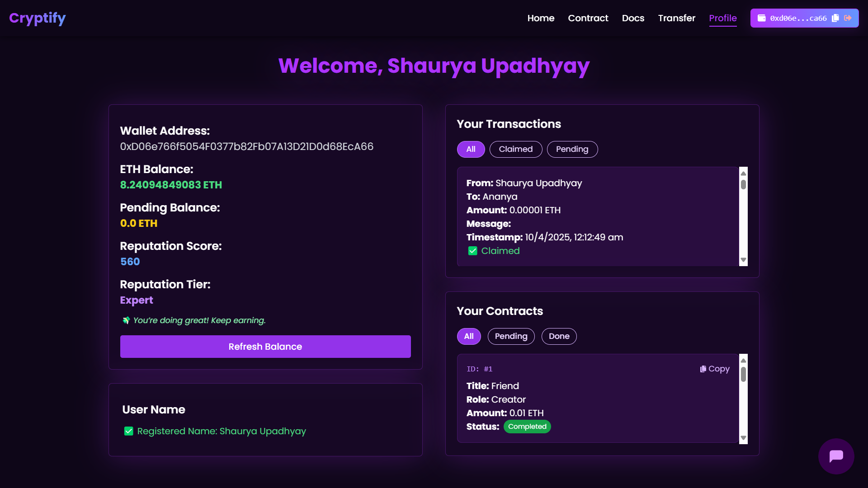Click the green Claimed checkmark icon

coord(472,251)
